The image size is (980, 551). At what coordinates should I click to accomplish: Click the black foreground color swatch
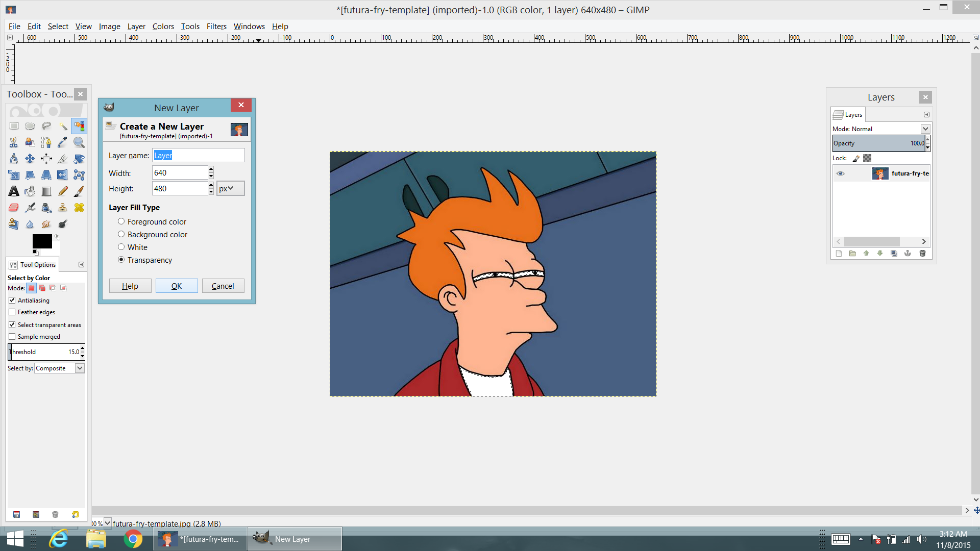[42, 241]
